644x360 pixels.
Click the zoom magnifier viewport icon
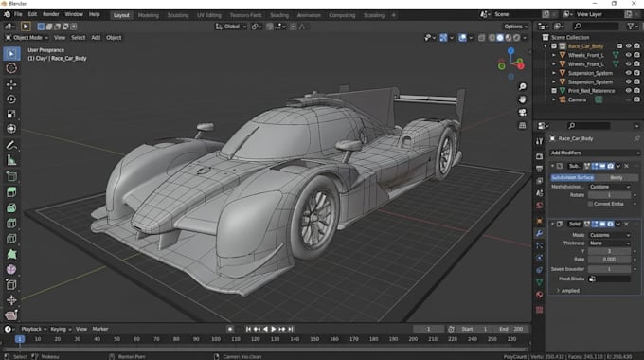[x=523, y=87]
